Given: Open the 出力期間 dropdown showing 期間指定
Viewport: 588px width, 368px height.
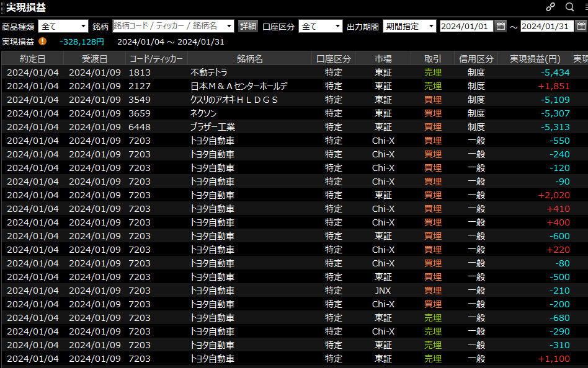Looking at the screenshot, I should point(409,26).
